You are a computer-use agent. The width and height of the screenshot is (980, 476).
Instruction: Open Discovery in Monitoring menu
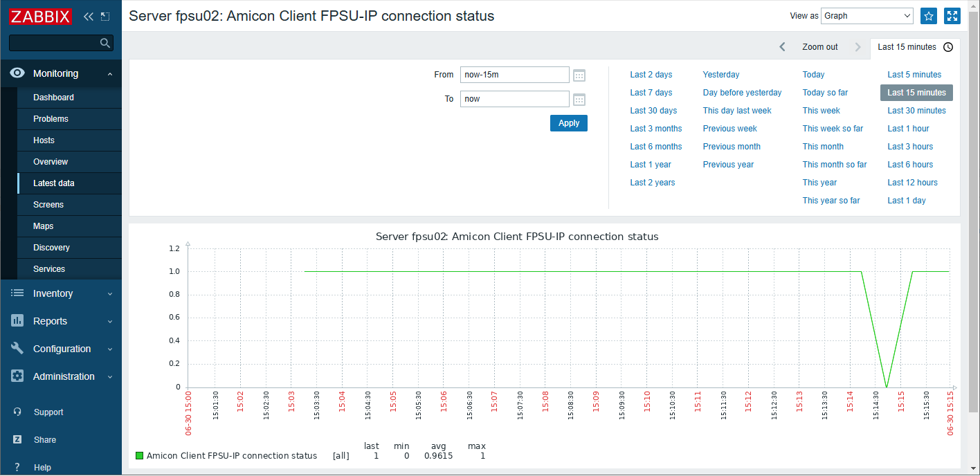point(69,248)
